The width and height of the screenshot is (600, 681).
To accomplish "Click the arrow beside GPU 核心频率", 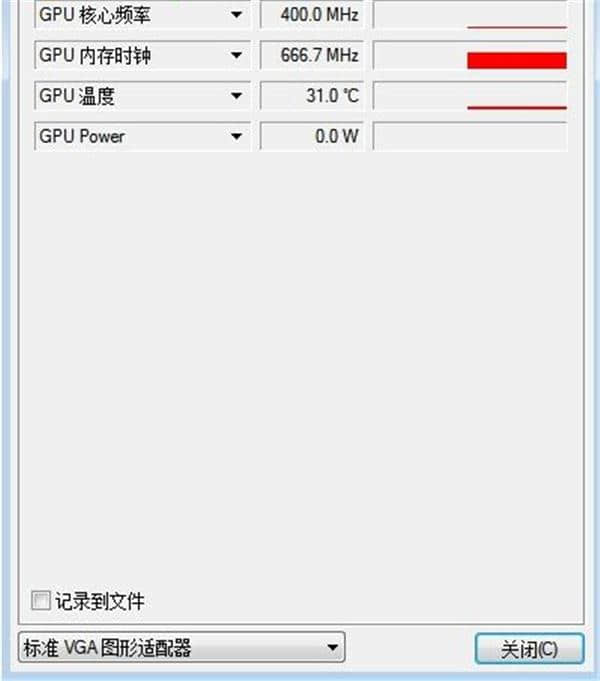I will 236,15.
